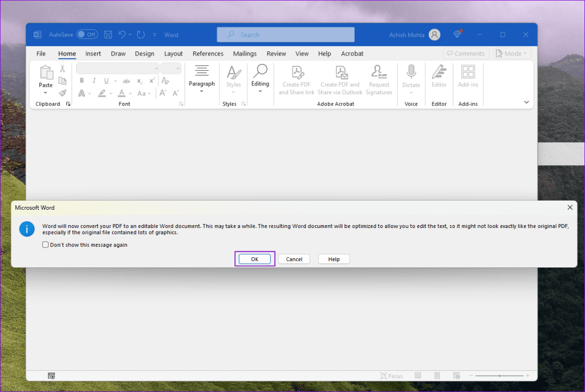Viewport: 585px width, 392px height.
Task: Open the Acrobat ribbon tab
Action: (352, 53)
